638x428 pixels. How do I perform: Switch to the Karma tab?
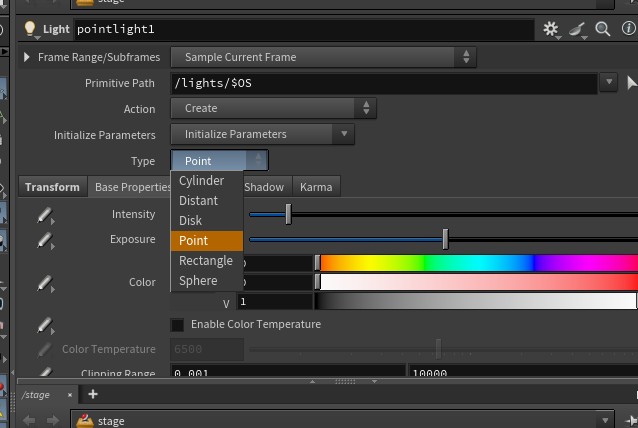pyautogui.click(x=316, y=187)
